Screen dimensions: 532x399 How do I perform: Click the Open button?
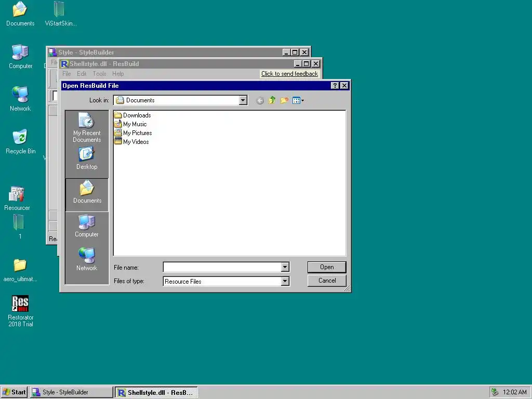(327, 267)
